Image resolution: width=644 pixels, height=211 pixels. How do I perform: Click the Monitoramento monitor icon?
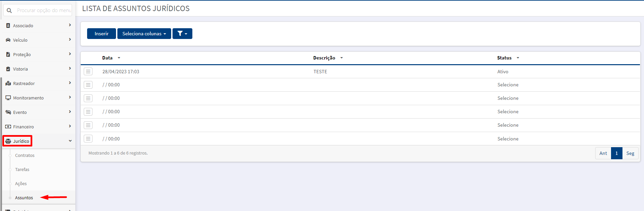tap(8, 98)
